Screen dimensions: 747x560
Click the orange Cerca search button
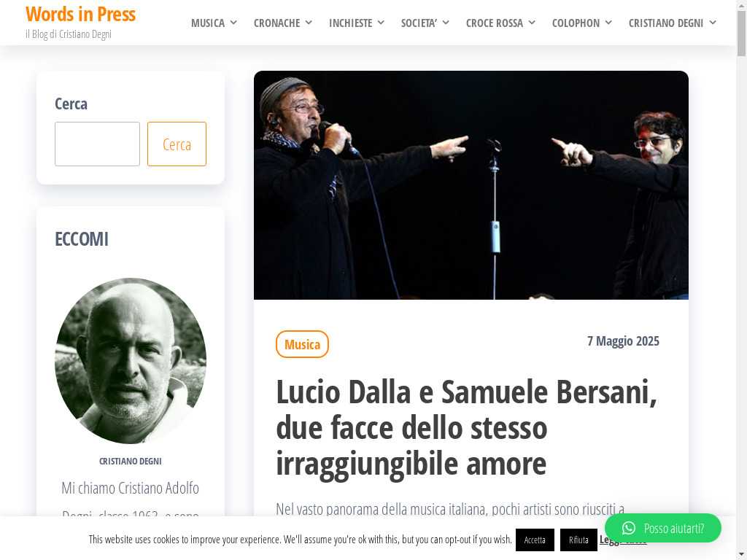pyautogui.click(x=177, y=144)
